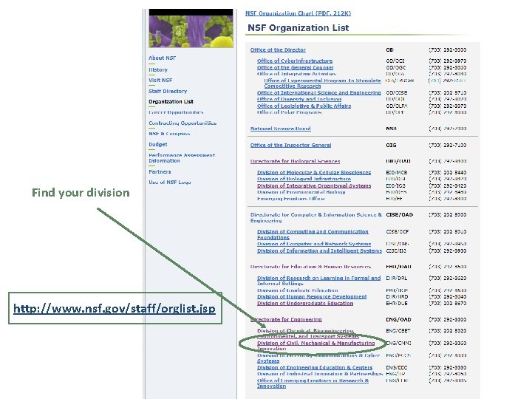Screen dimensions: 532x399
Task: Go to History in sidebar
Action: tap(158, 69)
